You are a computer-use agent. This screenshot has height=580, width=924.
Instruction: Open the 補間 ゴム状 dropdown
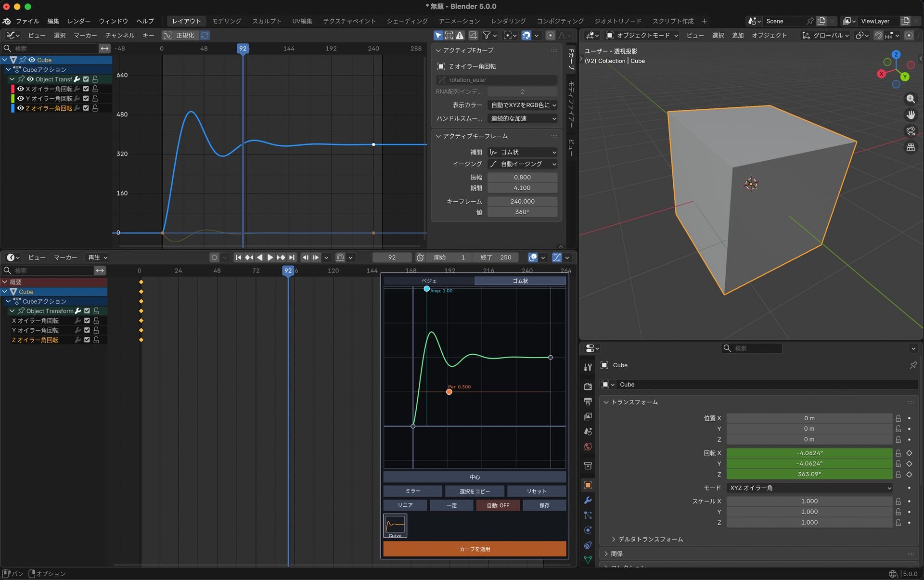tap(522, 152)
